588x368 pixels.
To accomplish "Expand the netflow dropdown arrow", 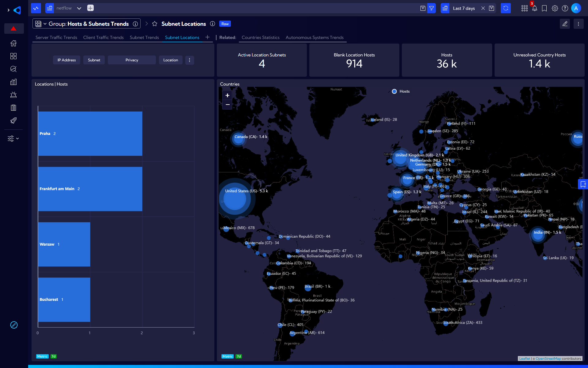I will [x=79, y=8].
